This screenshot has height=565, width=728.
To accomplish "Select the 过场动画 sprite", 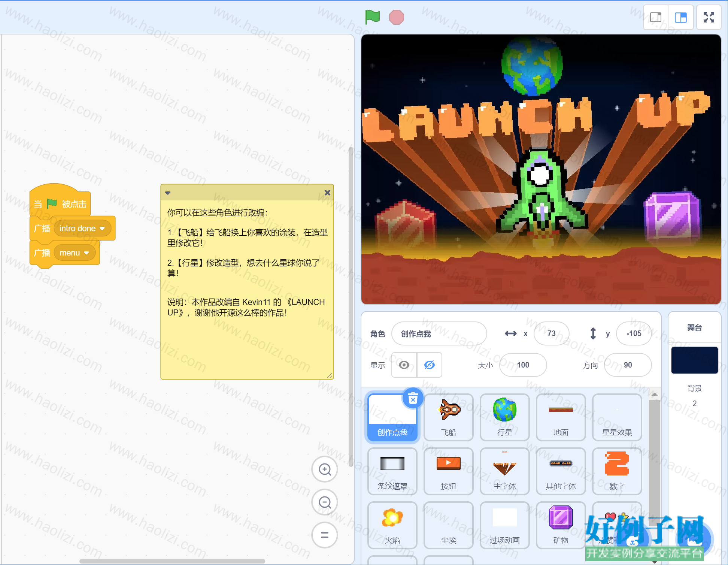I will tap(505, 525).
